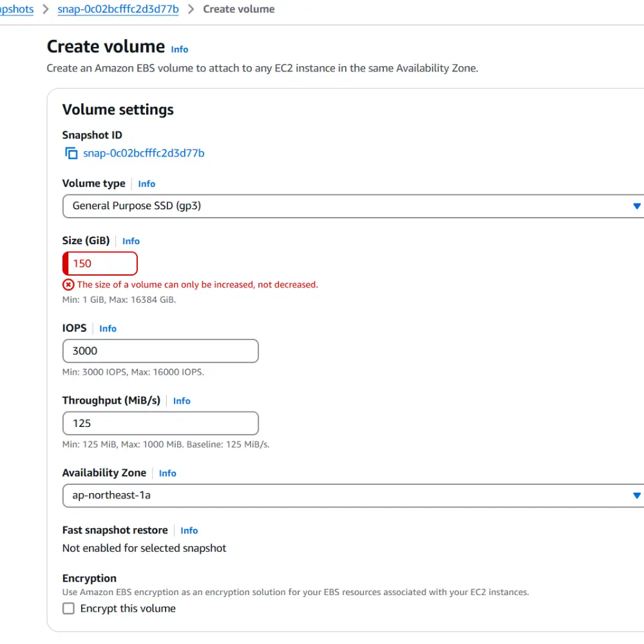Open the snapshot ID link in Volume settings
The image size is (644, 644).
(144, 153)
